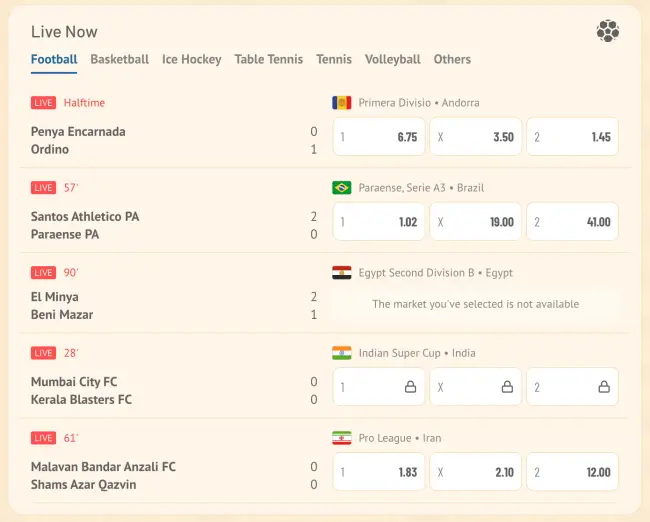Click the locked draw odds for Mumbai City
Image resolution: width=650 pixels, height=522 pixels.
pos(475,387)
